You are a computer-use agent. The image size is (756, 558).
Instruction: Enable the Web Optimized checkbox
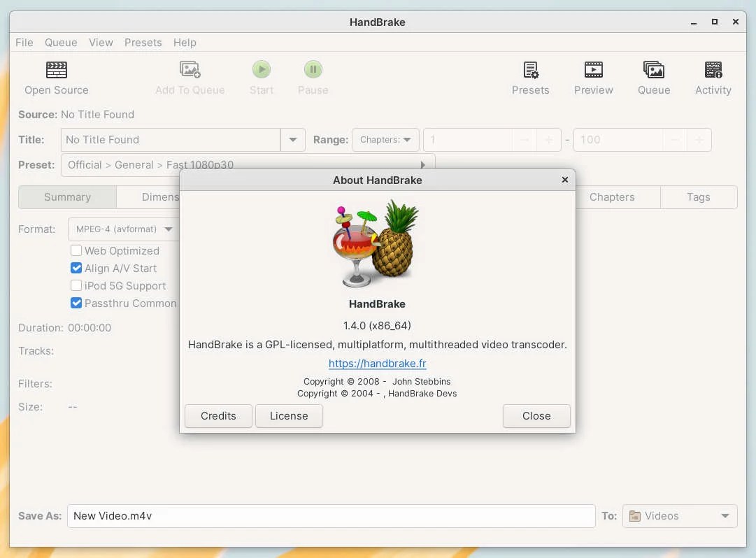(x=76, y=250)
